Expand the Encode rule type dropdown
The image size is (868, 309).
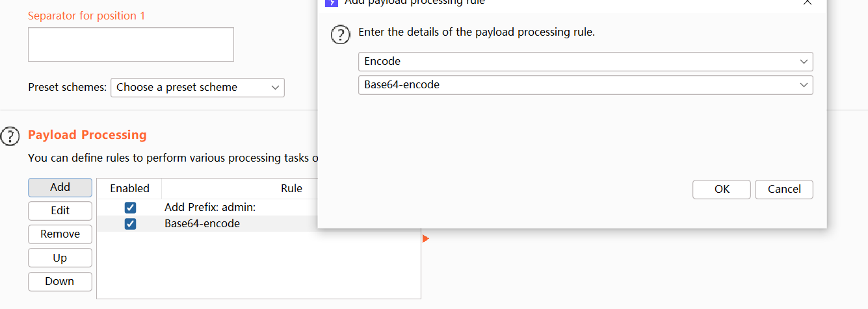(x=585, y=62)
